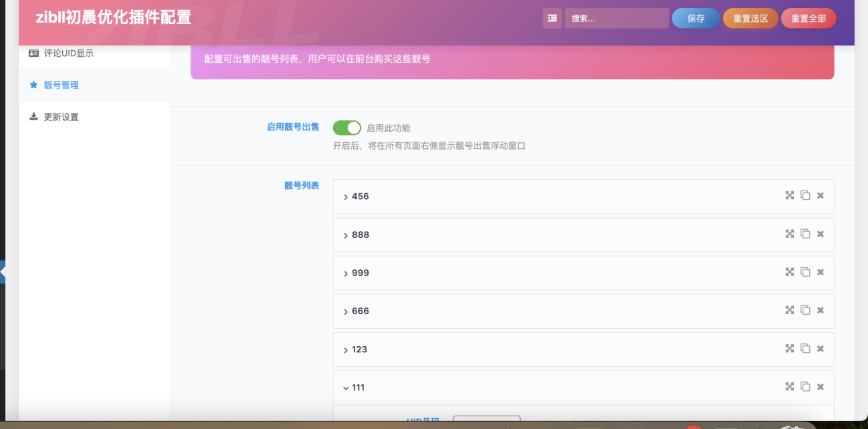Click the download icon beside 更新设置
The image size is (868, 429).
[x=32, y=116]
